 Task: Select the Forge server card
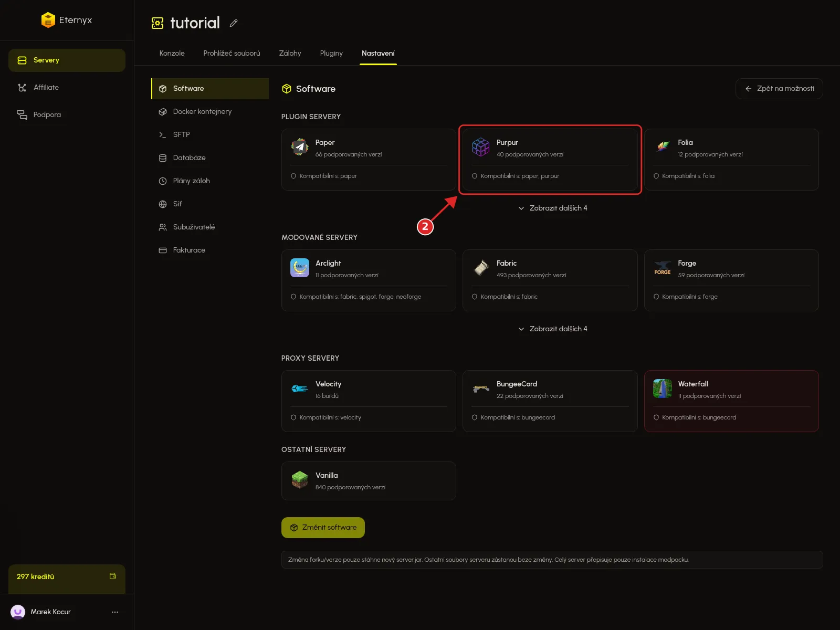click(x=731, y=280)
